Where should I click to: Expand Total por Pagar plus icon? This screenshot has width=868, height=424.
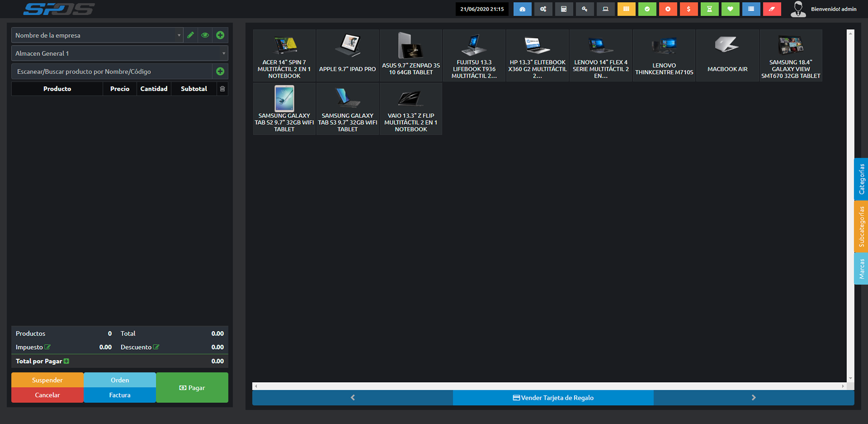[66, 362]
